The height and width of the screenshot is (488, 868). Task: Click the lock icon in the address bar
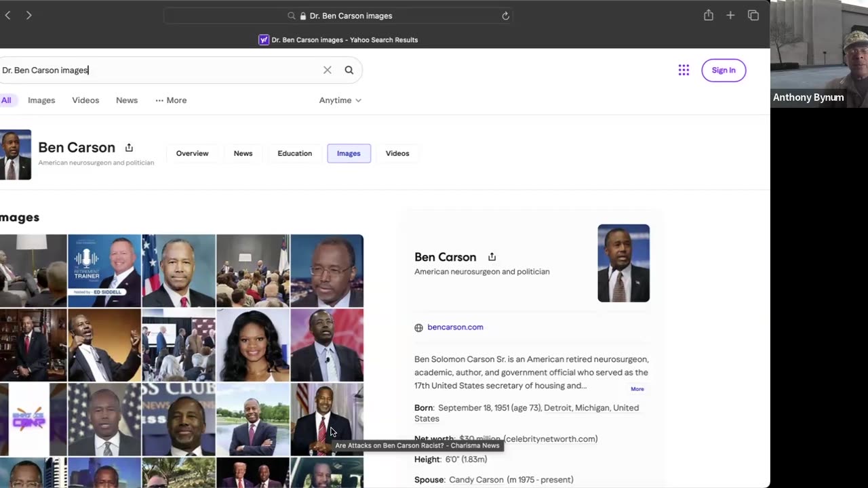302,16
